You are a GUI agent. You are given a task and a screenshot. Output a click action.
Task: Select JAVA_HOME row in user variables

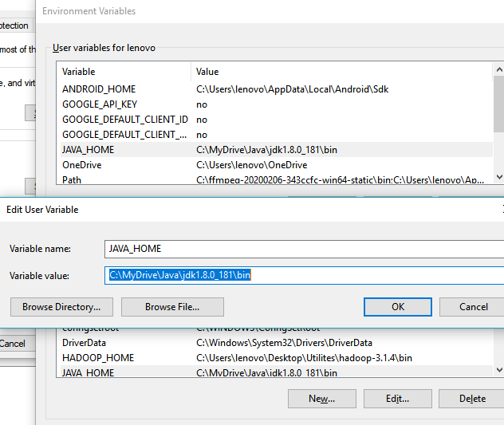277,149
